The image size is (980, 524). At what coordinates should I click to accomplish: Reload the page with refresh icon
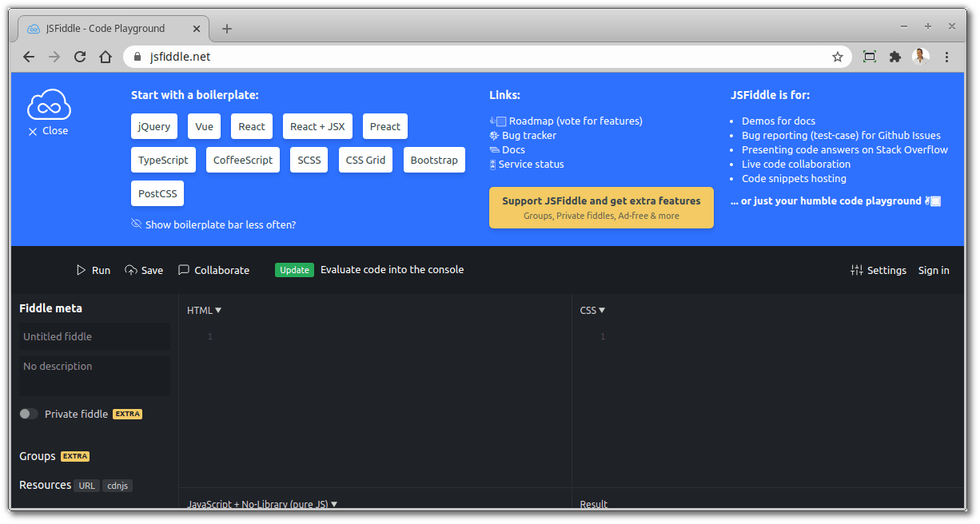(80, 57)
